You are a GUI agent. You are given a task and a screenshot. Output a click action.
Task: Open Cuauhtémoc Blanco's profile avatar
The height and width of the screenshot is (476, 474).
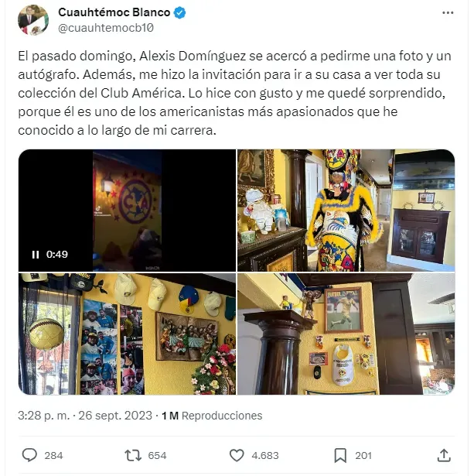[x=33, y=20]
